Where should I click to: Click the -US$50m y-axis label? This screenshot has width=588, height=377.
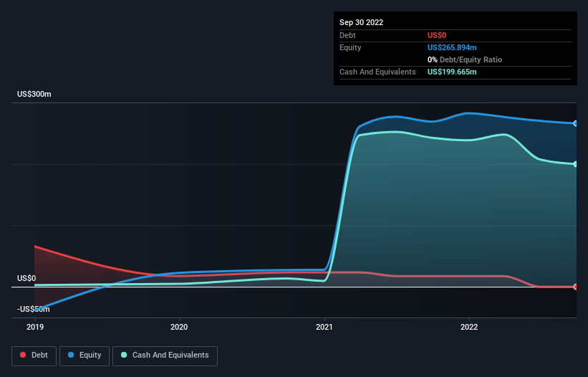34,309
